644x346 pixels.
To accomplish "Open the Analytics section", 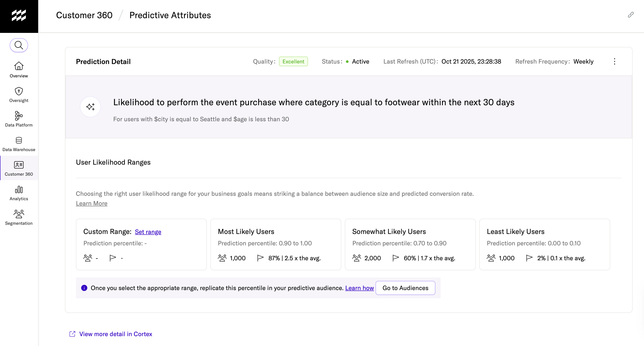I will [19, 193].
